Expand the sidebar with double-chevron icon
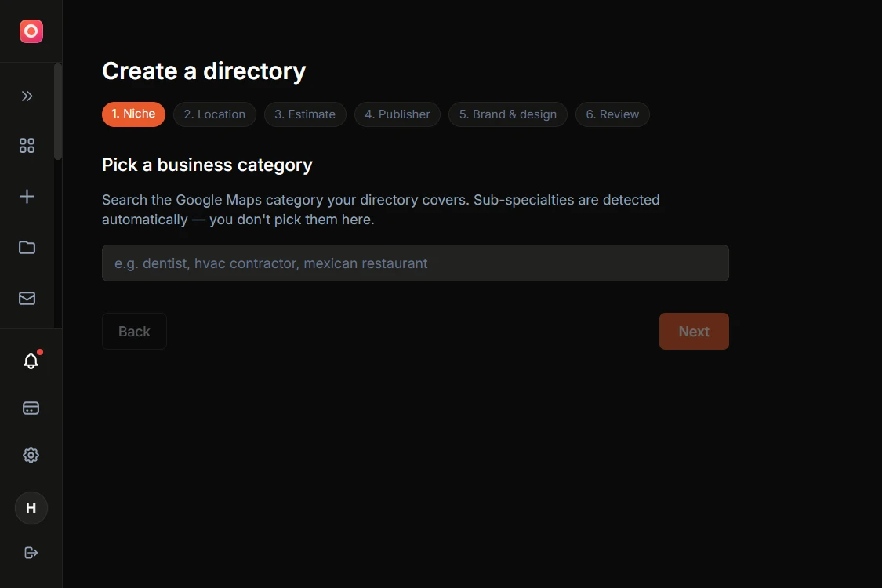882x588 pixels. [27, 96]
